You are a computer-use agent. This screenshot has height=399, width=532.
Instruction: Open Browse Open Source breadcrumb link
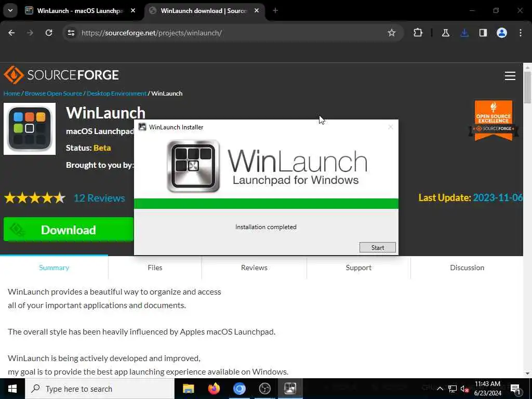click(54, 94)
